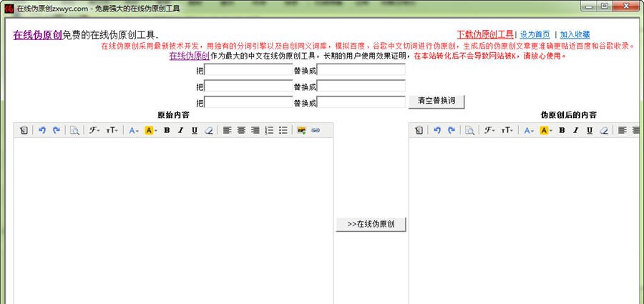The width and height of the screenshot is (644, 304).
Task: Open font family dropdown in 伪原创后的内容 toolbar
Action: (x=489, y=130)
